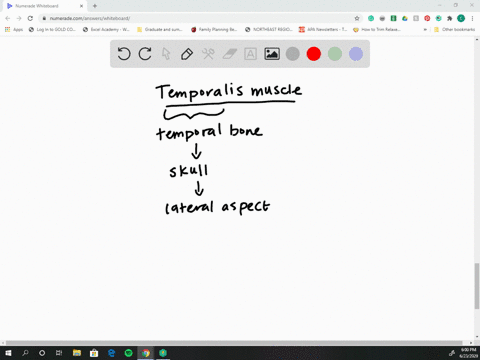Screen dimensions: 480x360
Task: Open the Chrome extensions puzzle icon
Action: click(450, 18)
